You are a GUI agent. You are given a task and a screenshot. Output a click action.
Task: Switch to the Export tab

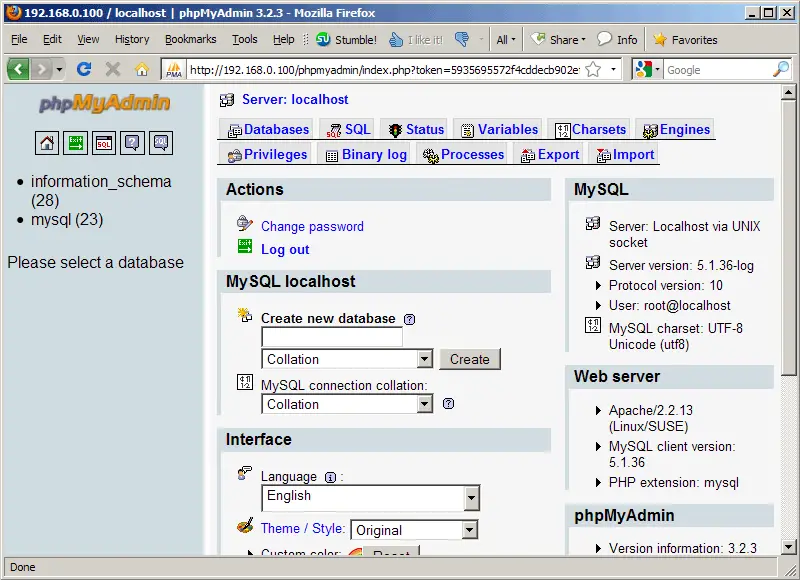549,155
